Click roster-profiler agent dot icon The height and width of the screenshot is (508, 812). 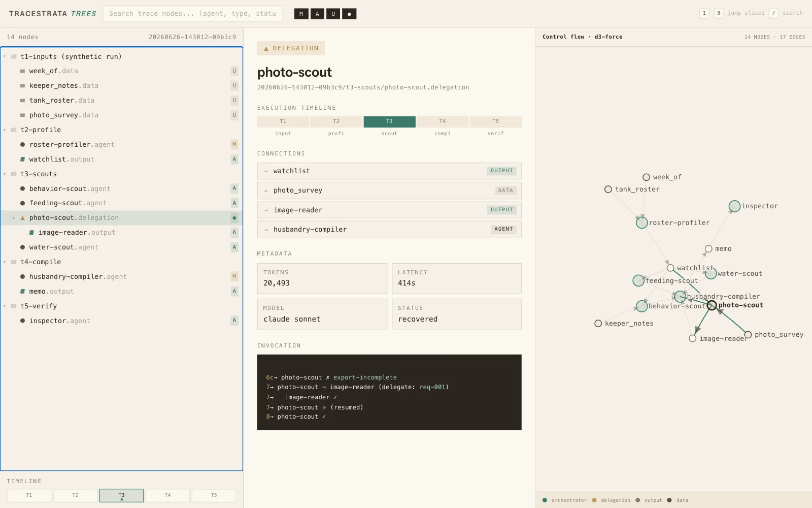click(22, 145)
